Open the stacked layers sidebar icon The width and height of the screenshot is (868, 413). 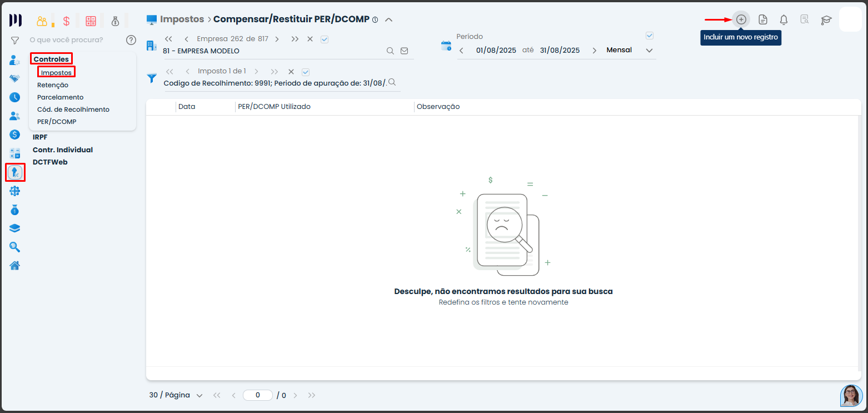click(x=15, y=228)
